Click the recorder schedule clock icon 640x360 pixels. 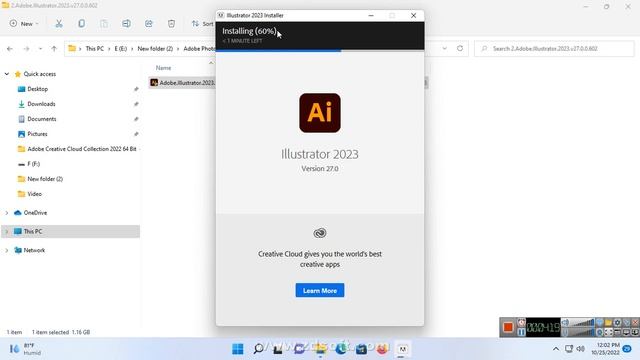(x=521, y=322)
